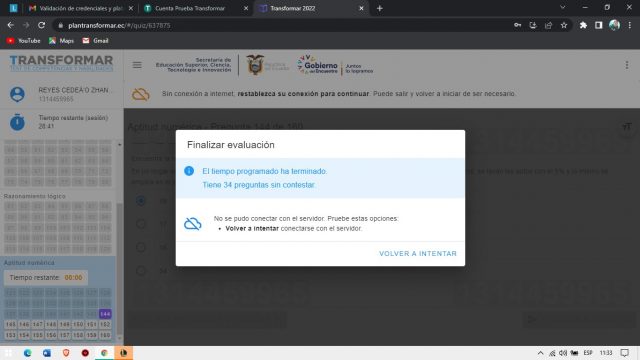Open question 153
Screen dimensions: 640x360
11,335
